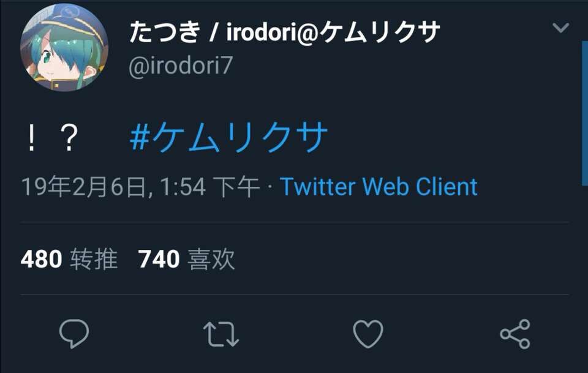
Task: Click the @irodori7 handle
Action: click(x=181, y=66)
